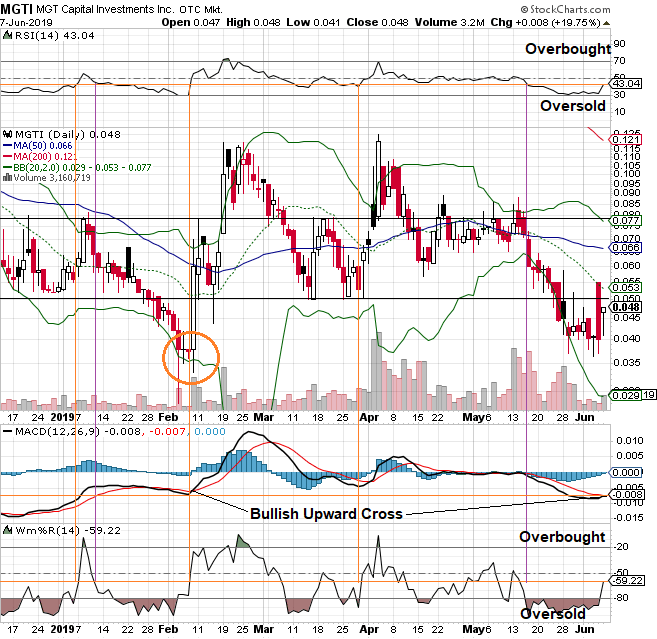Click the Bullish Upward Cross annotation
This screenshot has height=639, width=657.
[326, 514]
